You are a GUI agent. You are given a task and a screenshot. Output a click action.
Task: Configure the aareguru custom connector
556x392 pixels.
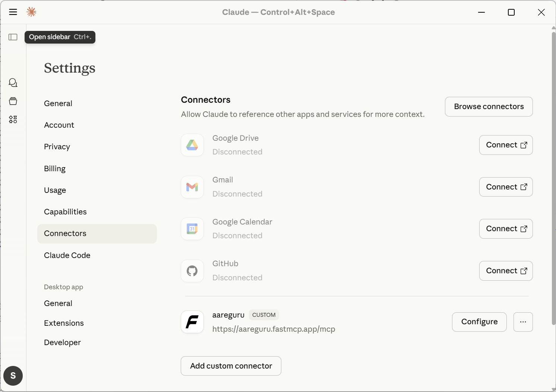479,322
